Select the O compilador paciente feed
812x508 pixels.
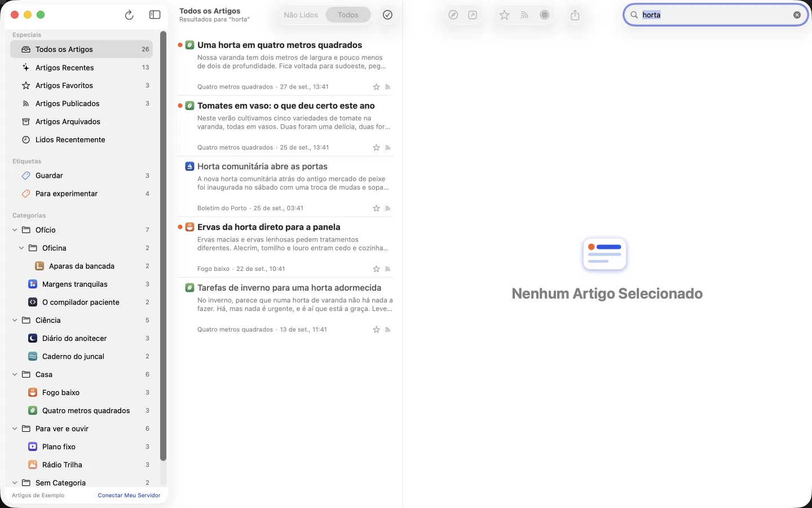tap(82, 303)
